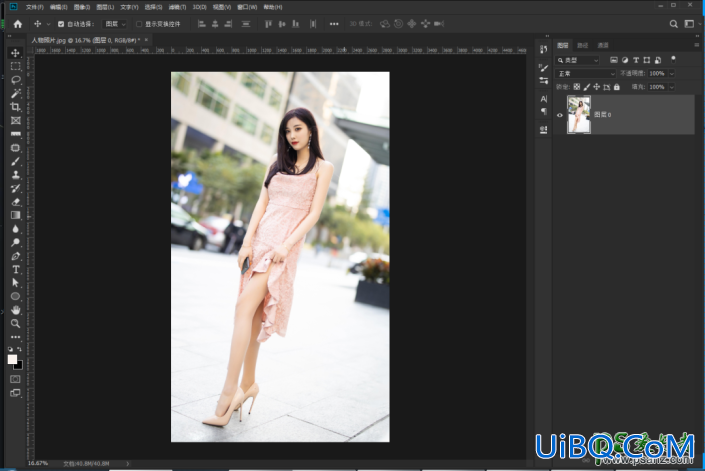This screenshot has height=471, width=705.
Task: Open the History panel icon
Action: [x=544, y=49]
